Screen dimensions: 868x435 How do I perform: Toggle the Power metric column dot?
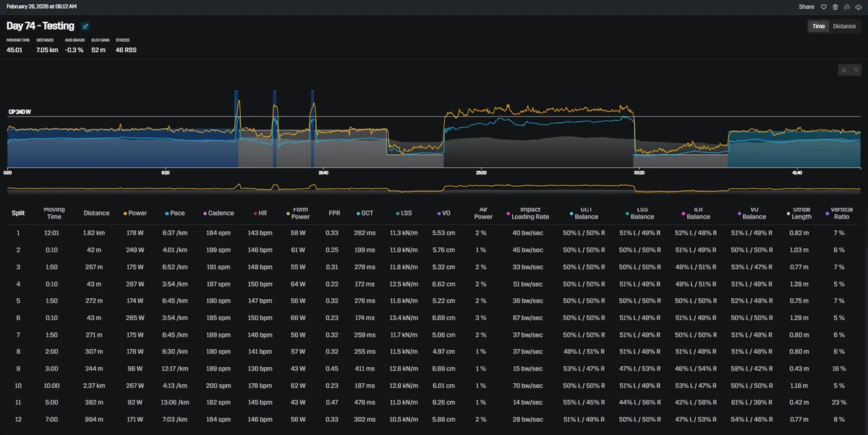[125, 214]
